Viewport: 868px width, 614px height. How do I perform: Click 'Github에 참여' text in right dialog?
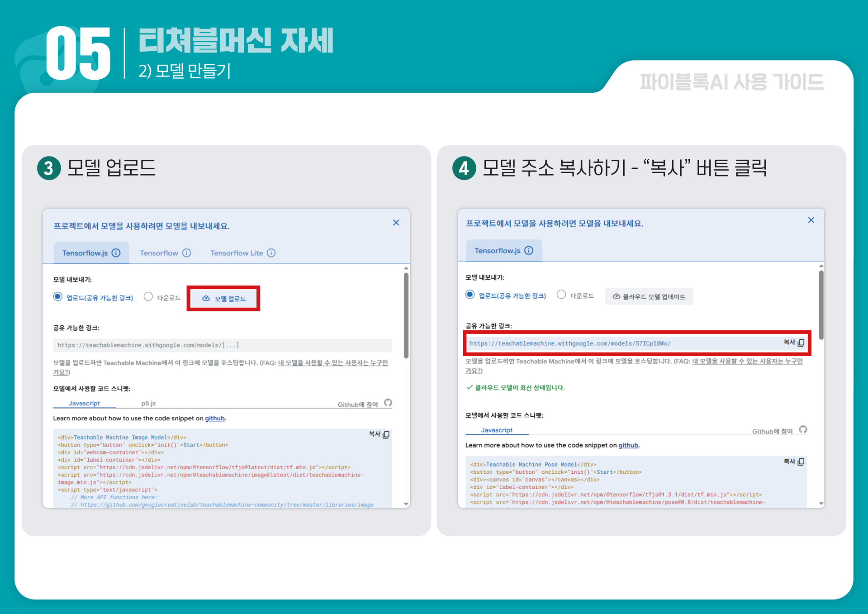pyautogui.click(x=772, y=431)
